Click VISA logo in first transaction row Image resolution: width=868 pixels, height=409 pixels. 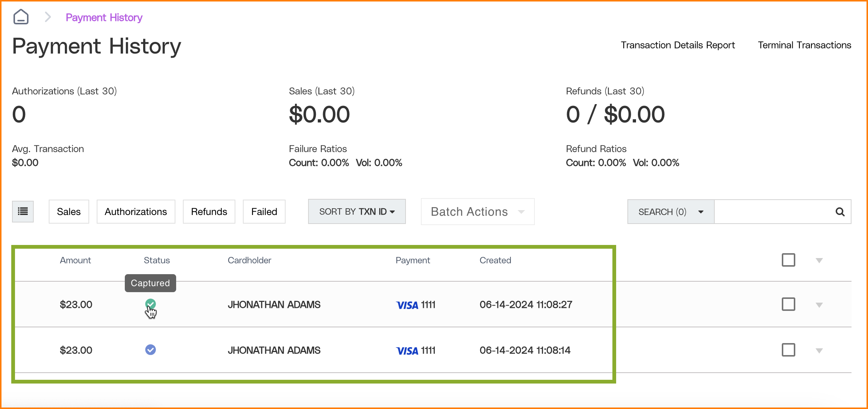click(x=407, y=305)
